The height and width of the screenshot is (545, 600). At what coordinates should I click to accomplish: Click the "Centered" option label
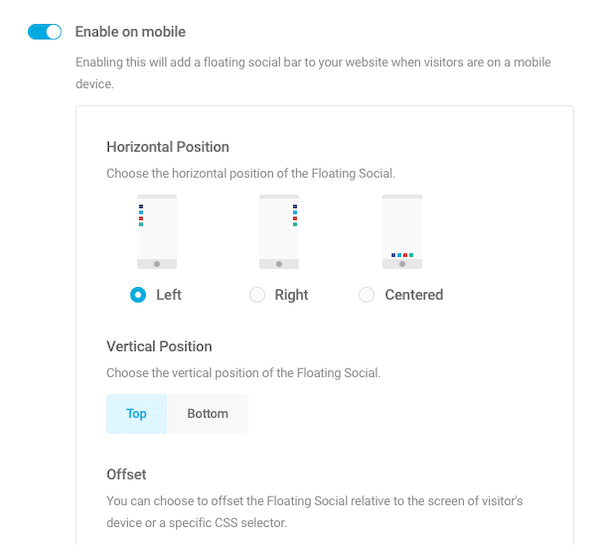414,295
